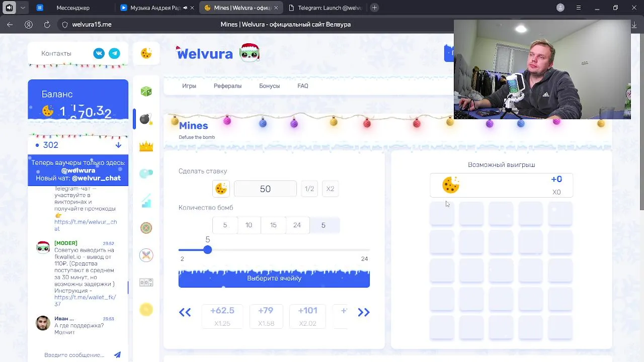This screenshot has width=644, height=362.
Task: Open the browser tab groups dropdown arrow
Action: [23, 8]
